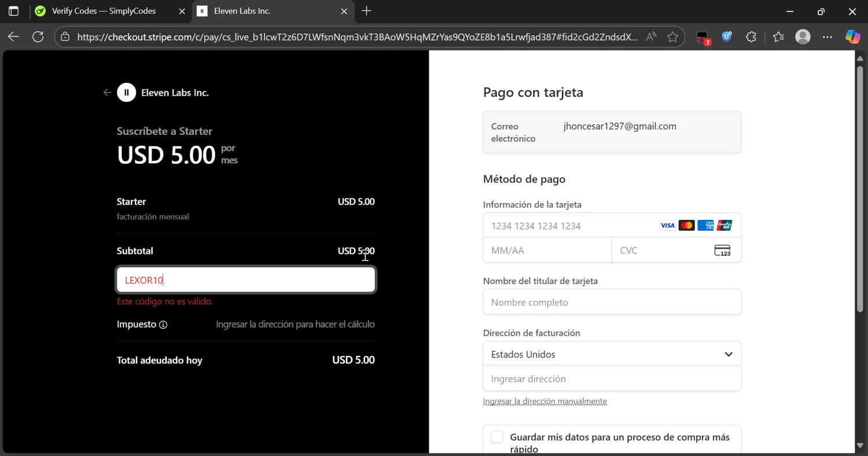Click the Suscríbete a Starter heading
This screenshot has width=868, height=456.
[164, 131]
